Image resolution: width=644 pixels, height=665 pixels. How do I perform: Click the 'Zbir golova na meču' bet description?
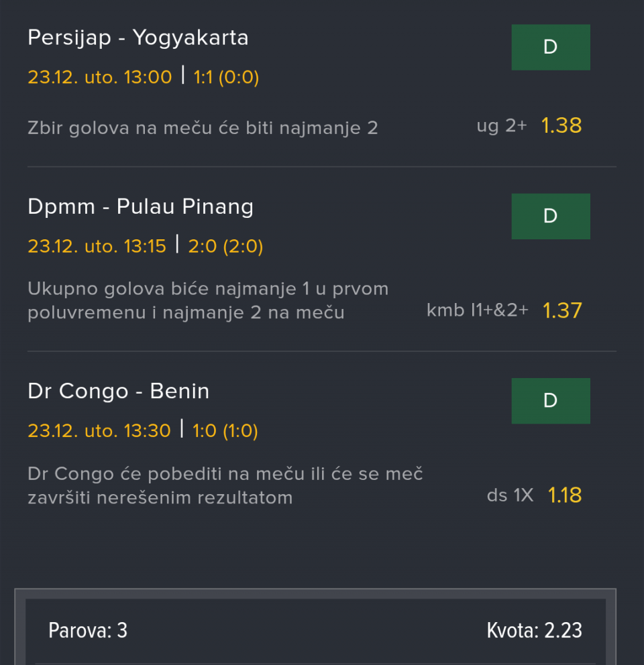tap(203, 127)
